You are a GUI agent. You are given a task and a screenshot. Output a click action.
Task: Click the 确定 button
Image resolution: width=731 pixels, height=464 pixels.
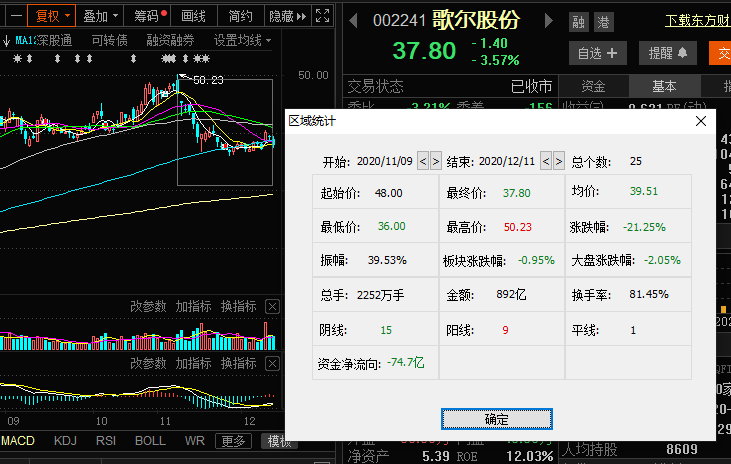pyautogui.click(x=497, y=419)
